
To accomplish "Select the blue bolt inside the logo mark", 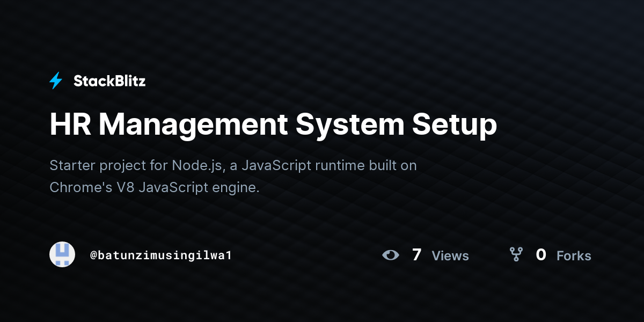I will point(56,80).
